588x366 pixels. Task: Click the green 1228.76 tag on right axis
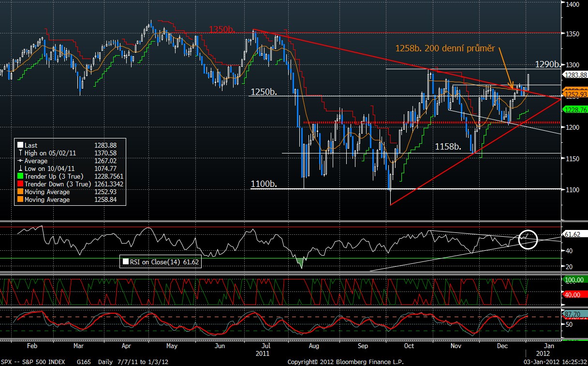point(575,110)
